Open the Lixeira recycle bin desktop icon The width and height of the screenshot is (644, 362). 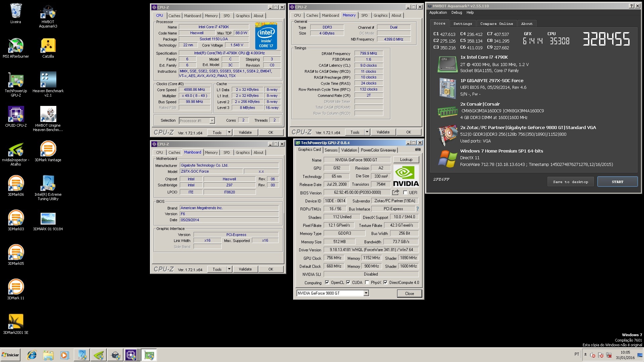point(15,13)
